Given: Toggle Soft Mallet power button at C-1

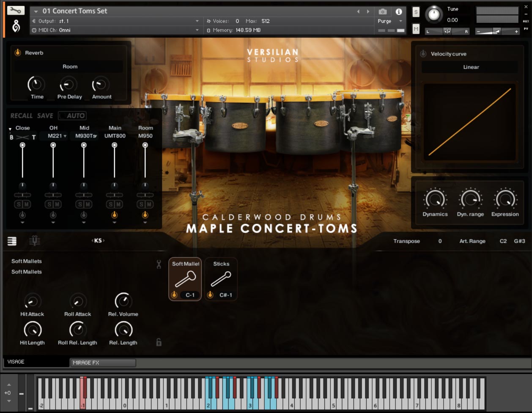Looking at the screenshot, I should [174, 295].
